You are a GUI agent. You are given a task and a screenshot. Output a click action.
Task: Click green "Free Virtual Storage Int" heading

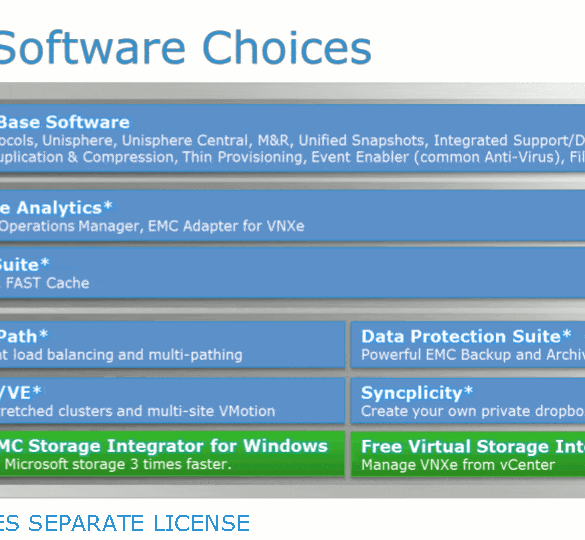pos(473,446)
